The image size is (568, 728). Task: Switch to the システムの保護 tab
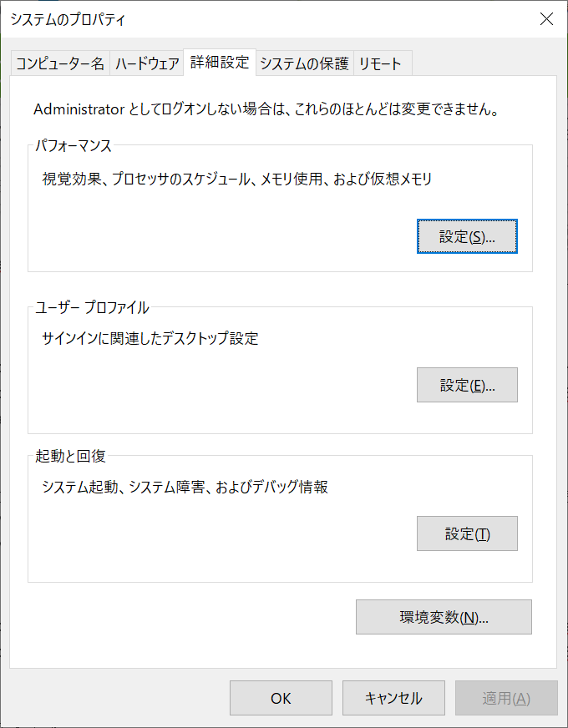click(304, 63)
